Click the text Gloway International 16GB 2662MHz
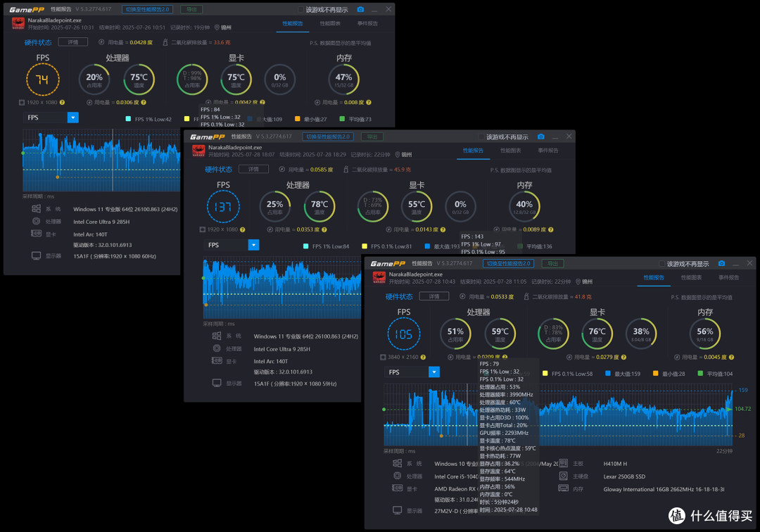 tap(664, 489)
